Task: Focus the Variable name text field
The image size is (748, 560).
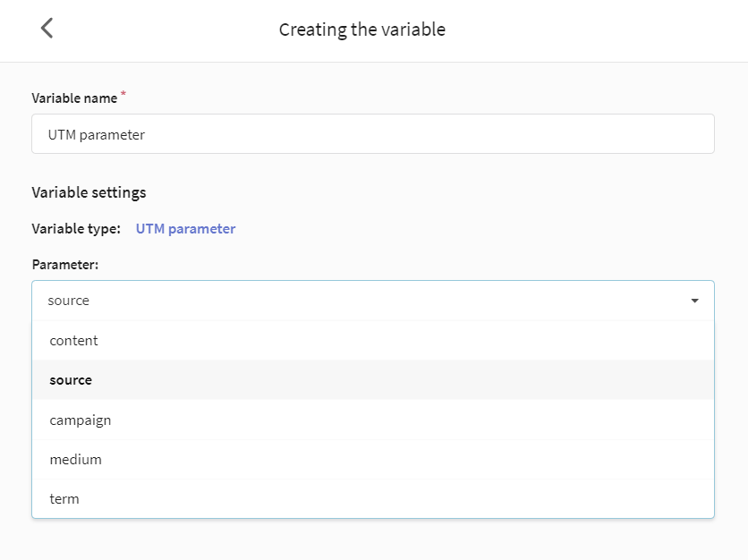Action: coord(372,133)
